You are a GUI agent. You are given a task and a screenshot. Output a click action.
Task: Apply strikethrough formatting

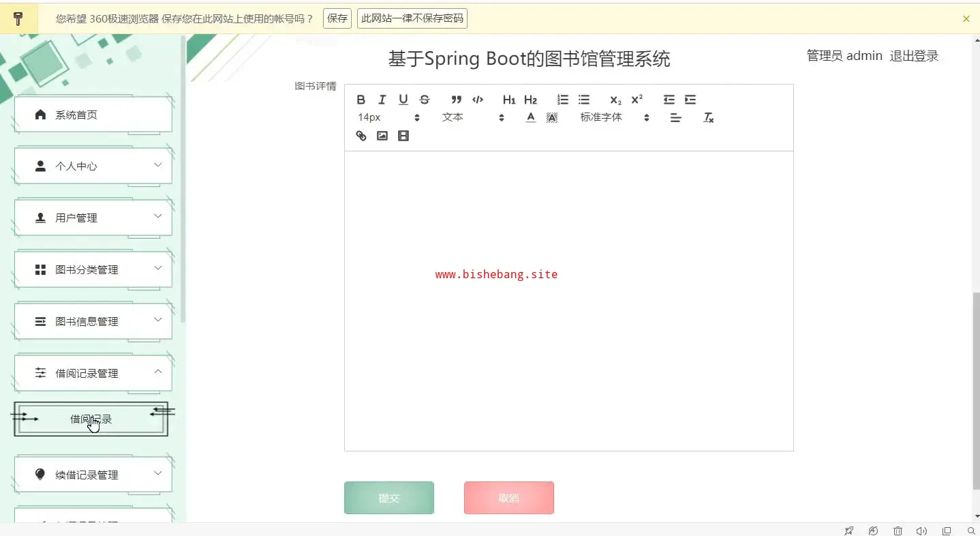425,100
